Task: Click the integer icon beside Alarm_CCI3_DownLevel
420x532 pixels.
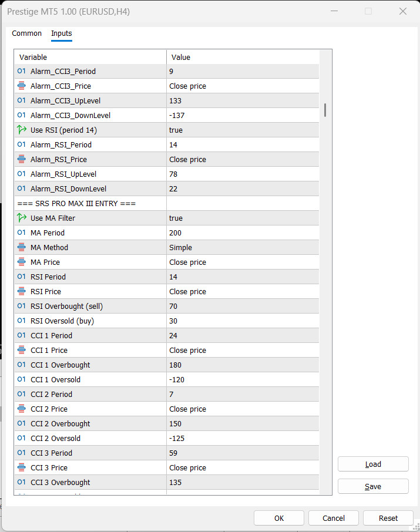Action: coord(21,115)
